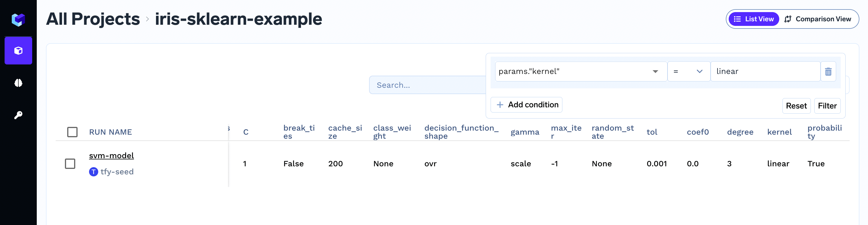Tick the select-all runs header checkbox
The height and width of the screenshot is (225, 868).
coord(72,132)
